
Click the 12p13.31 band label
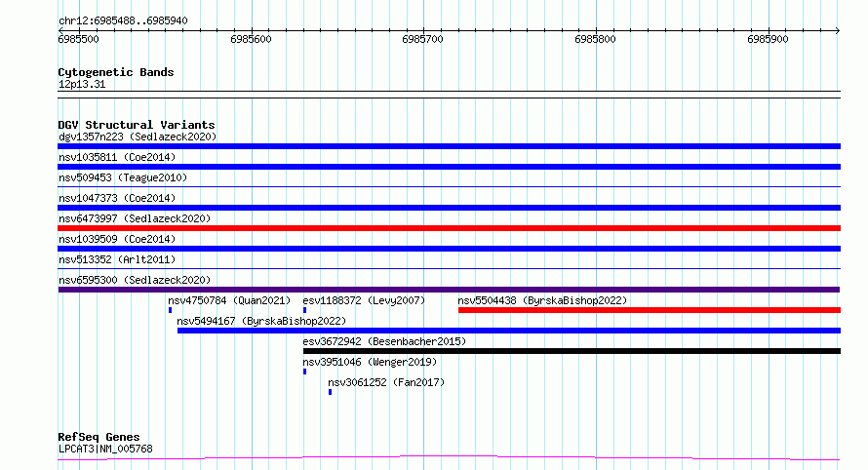pyautogui.click(x=82, y=84)
